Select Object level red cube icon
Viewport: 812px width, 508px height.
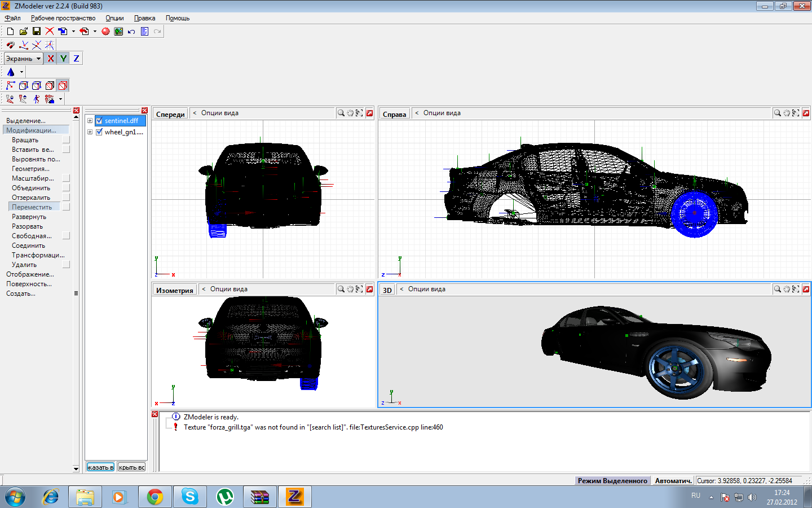click(63, 86)
